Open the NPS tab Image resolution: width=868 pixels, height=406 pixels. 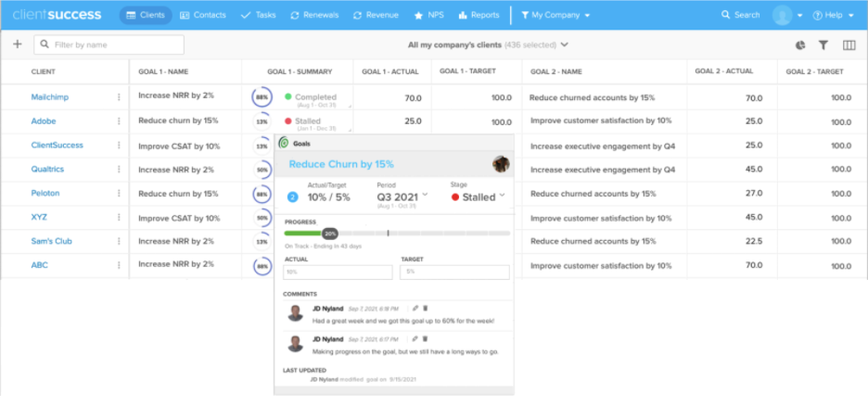pos(429,15)
